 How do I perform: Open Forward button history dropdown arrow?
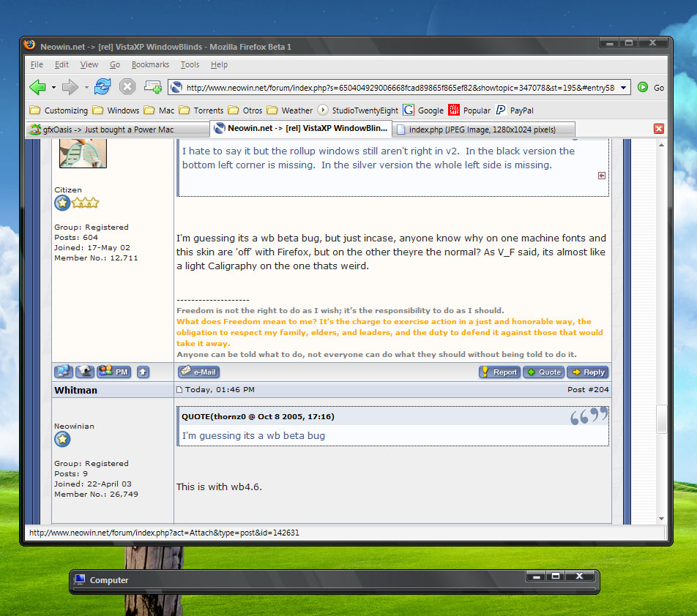click(86, 88)
